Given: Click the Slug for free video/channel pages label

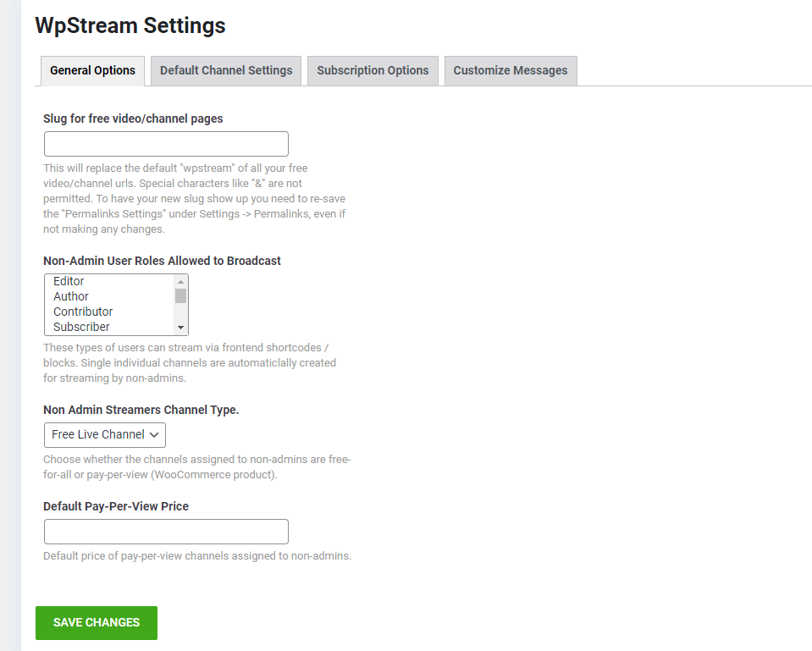Looking at the screenshot, I should (x=133, y=119).
